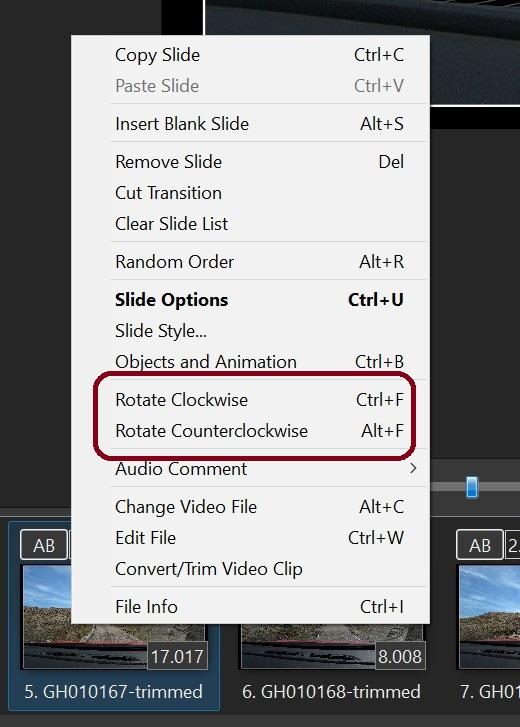The image size is (520, 727).
Task: Select Random Order menu entry
Action: point(250,262)
